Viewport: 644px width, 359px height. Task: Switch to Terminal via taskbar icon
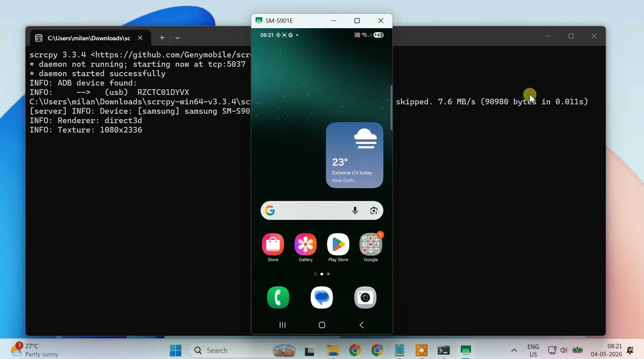[x=444, y=351]
